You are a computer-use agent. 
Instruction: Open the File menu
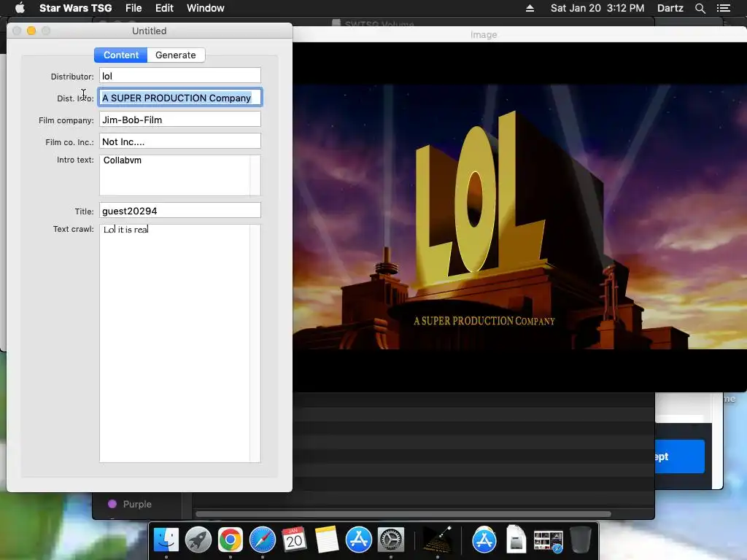tap(133, 8)
